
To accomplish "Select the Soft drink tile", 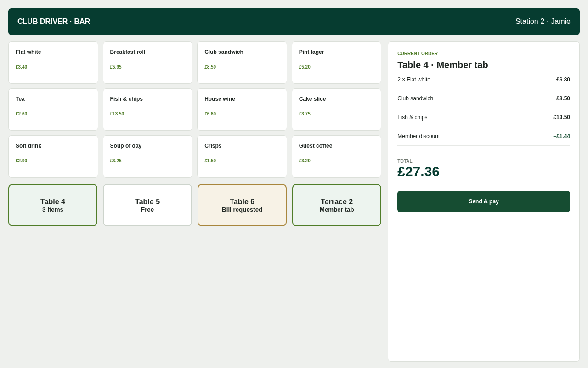I will 53,156.
